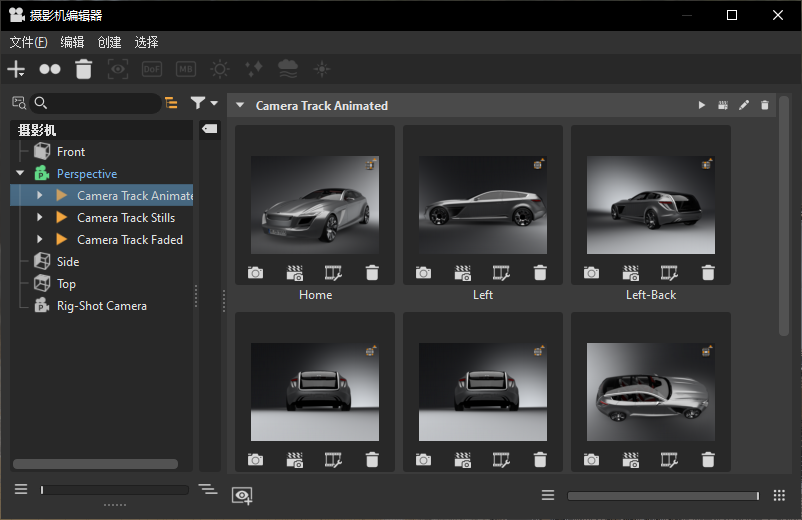The width and height of the screenshot is (802, 520).
Task: Click the Home shot thumbnail
Action: coord(315,205)
